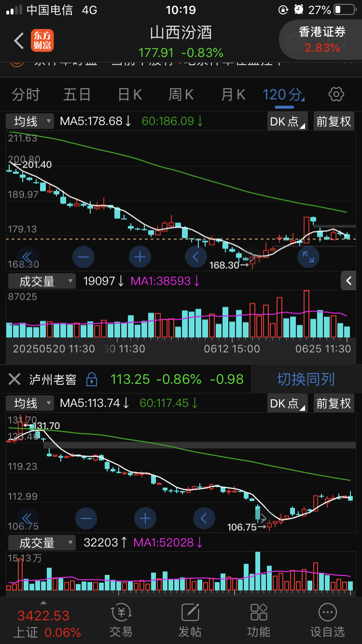The height and width of the screenshot is (644, 362).
Task: Open DK点 dropdown on upper chart
Action: pyautogui.click(x=288, y=121)
